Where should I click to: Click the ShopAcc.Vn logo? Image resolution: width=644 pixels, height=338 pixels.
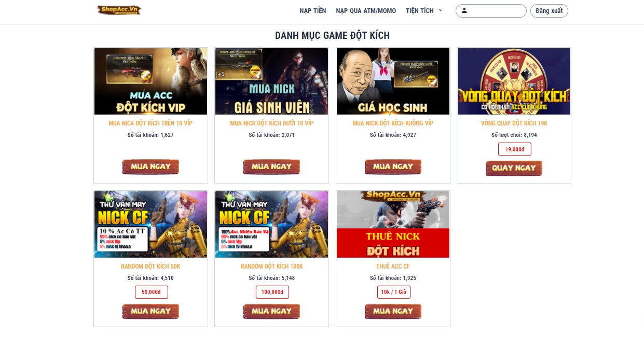(119, 10)
